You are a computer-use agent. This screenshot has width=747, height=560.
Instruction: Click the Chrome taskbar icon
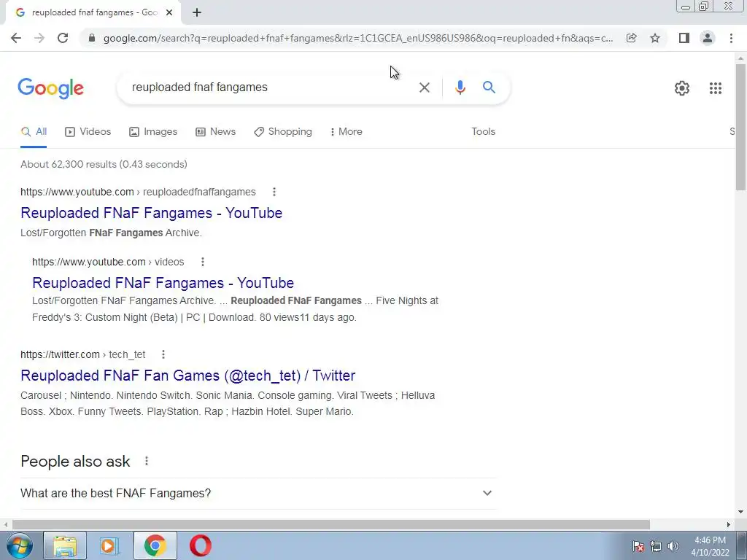(155, 545)
